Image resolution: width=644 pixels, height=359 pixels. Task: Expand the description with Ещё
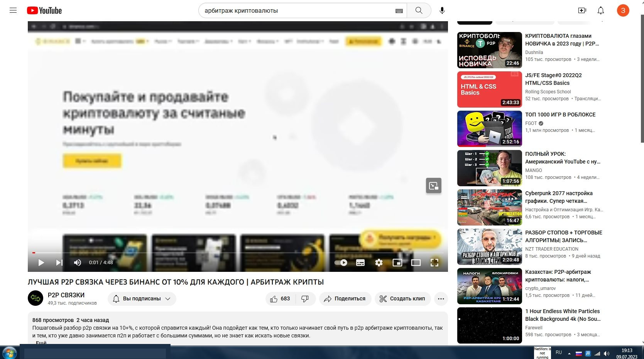pos(41,342)
